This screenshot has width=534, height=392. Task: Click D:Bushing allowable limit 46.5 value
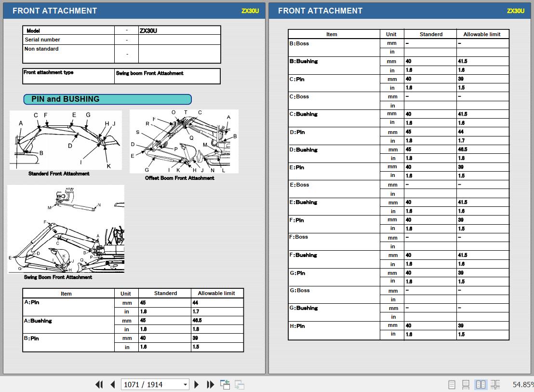click(463, 149)
